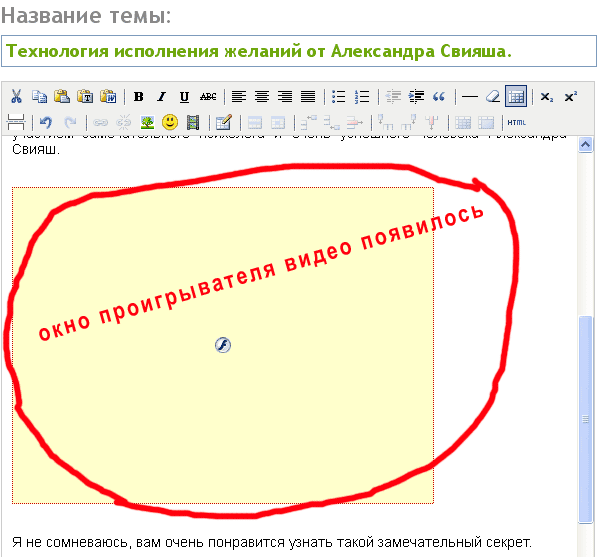Paste from Word icon
The height and width of the screenshot is (557, 598).
108,97
